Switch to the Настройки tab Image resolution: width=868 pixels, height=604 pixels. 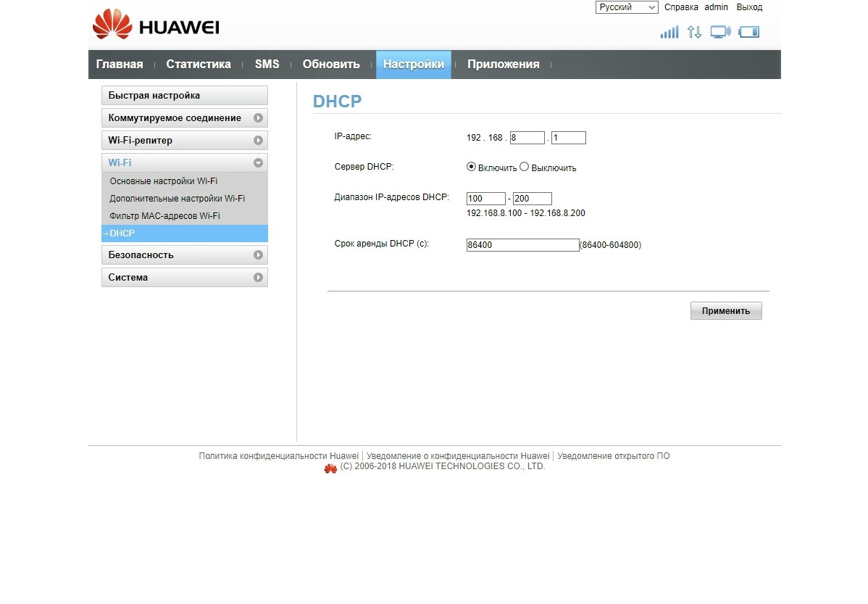[414, 65]
